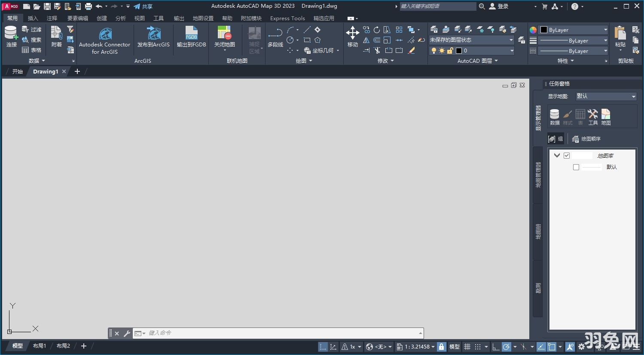Screen dimensions: 644x355
Task: Toggle the 地图库 checkbox in the task pane
Action: (x=567, y=155)
